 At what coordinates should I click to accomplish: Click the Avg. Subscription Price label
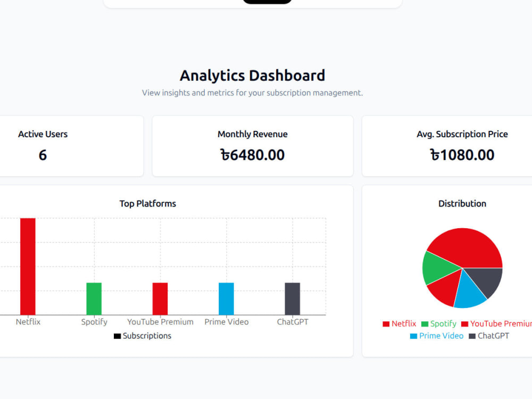click(x=462, y=135)
